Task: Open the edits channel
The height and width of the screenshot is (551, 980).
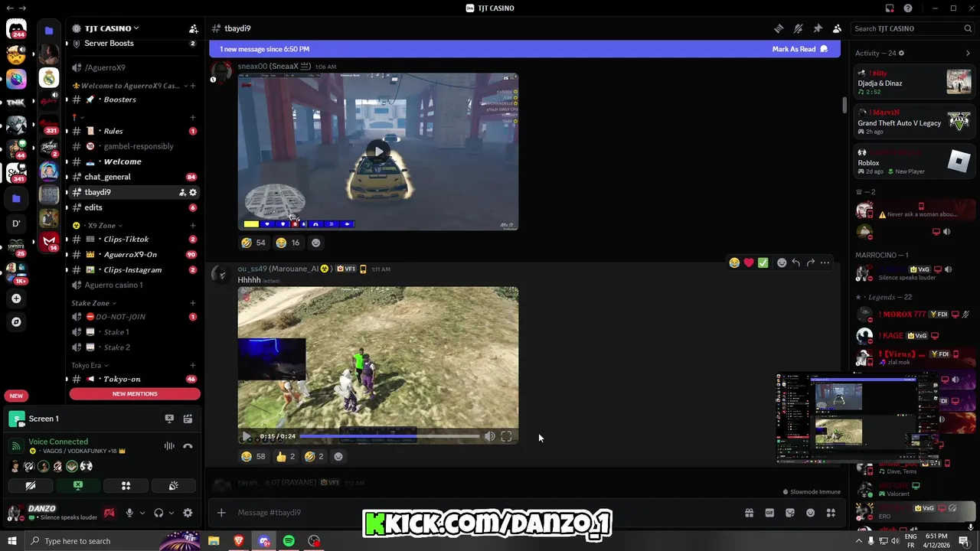Action: (x=134, y=207)
